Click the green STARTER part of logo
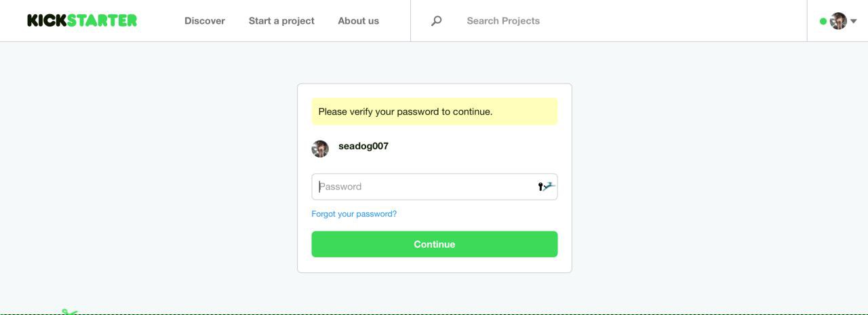Image resolution: width=868 pixels, height=315 pixels. click(102, 20)
